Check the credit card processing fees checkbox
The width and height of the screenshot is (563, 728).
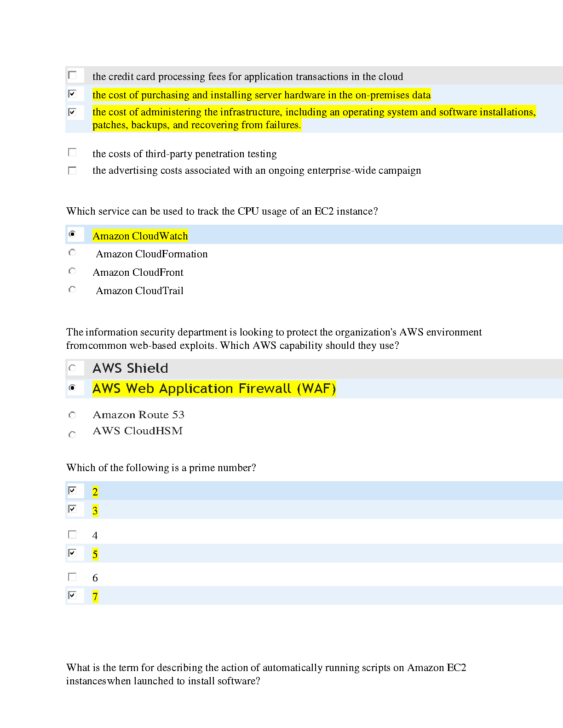tap(72, 75)
